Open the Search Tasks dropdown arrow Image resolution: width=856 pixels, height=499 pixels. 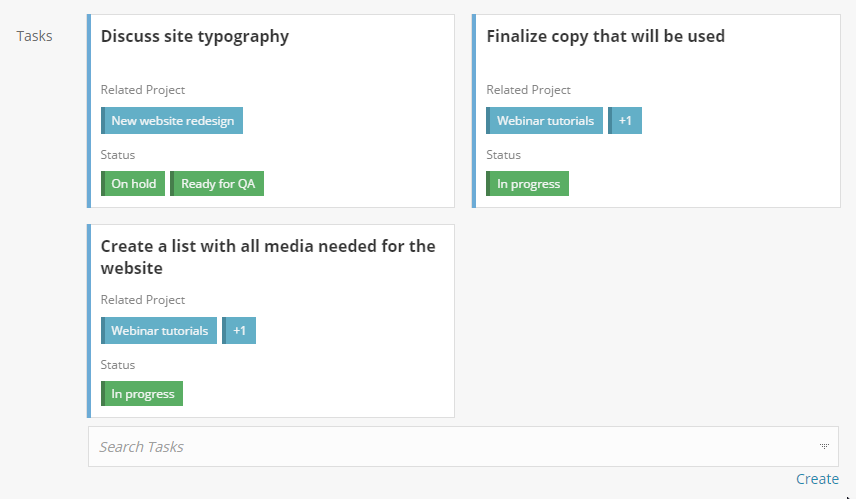tap(824, 447)
